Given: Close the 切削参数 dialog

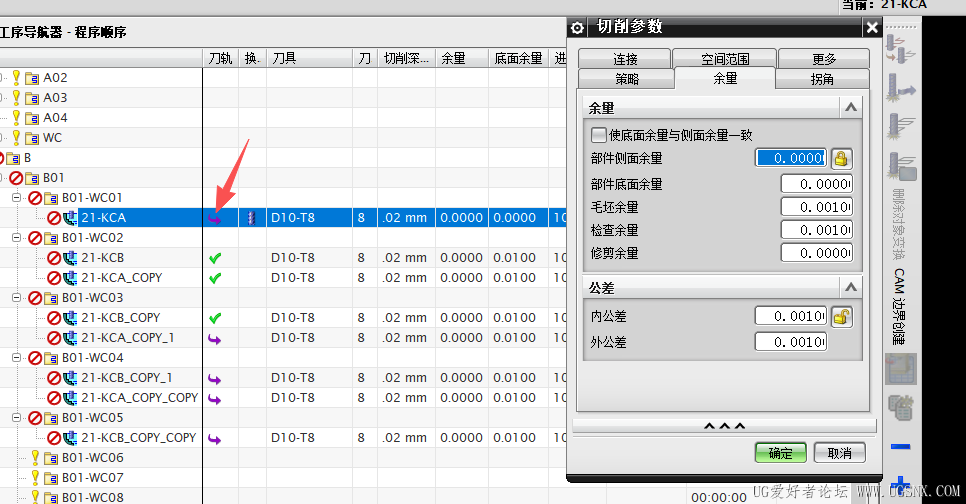Looking at the screenshot, I should (872, 28).
